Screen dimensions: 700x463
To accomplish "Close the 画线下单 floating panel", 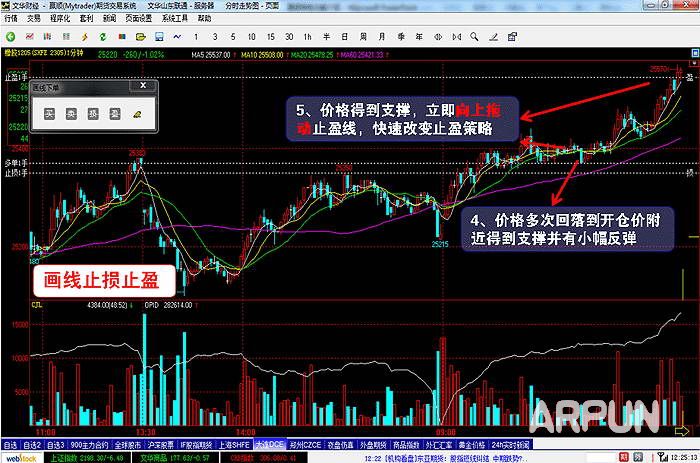I will (143, 85).
